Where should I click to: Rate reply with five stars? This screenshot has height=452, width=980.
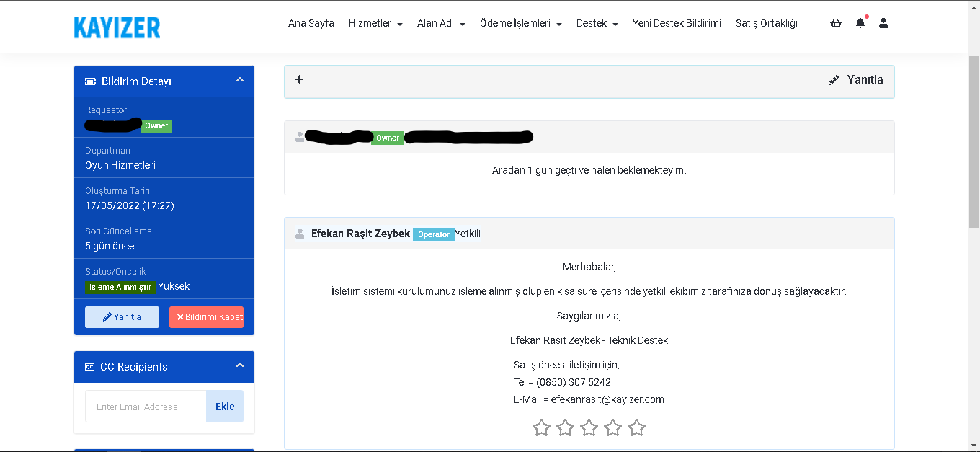(x=636, y=428)
